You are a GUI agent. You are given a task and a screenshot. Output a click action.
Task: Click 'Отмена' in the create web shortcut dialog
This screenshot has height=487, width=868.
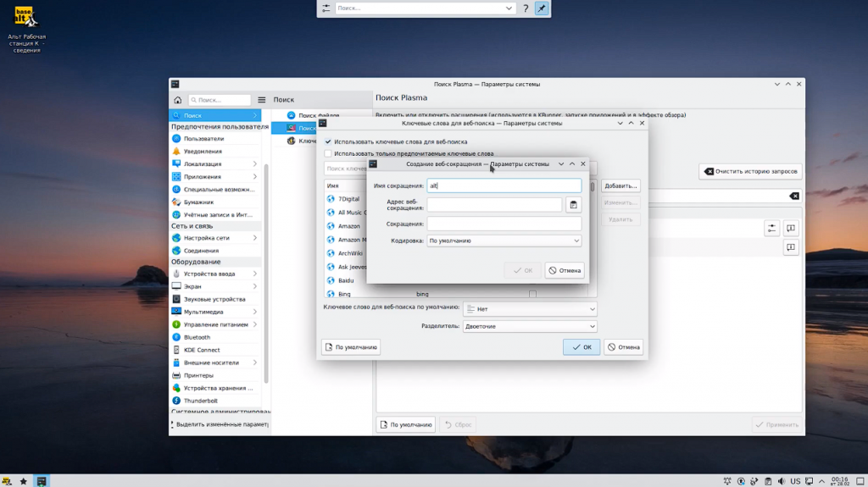coord(565,271)
